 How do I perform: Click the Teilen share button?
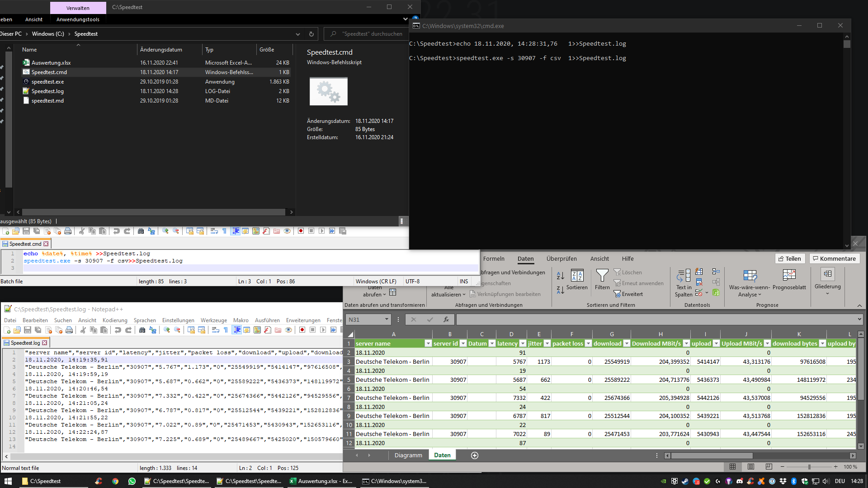point(789,259)
